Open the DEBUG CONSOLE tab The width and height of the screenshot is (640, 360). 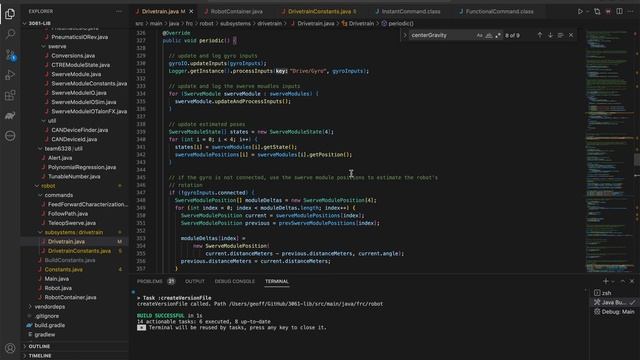point(235,281)
